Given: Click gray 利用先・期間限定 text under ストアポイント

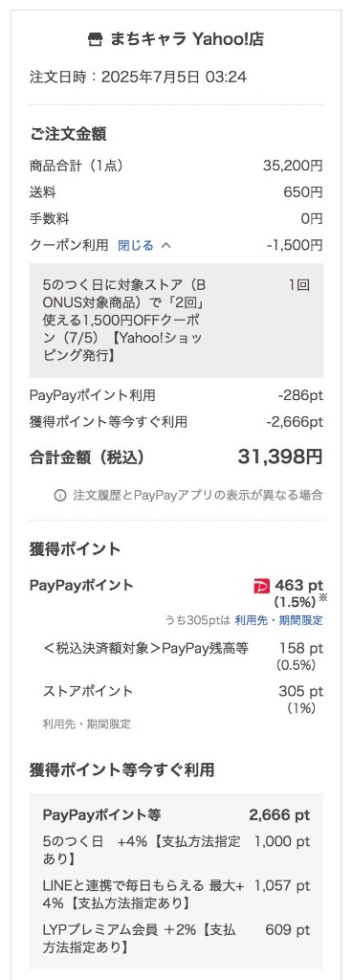Looking at the screenshot, I should pos(87,724).
